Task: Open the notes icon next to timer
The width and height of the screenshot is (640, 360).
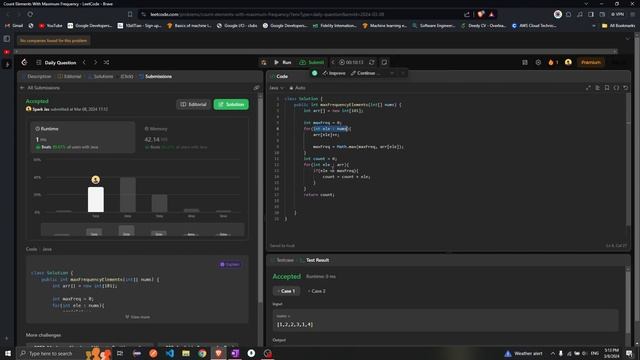Action: (384, 62)
